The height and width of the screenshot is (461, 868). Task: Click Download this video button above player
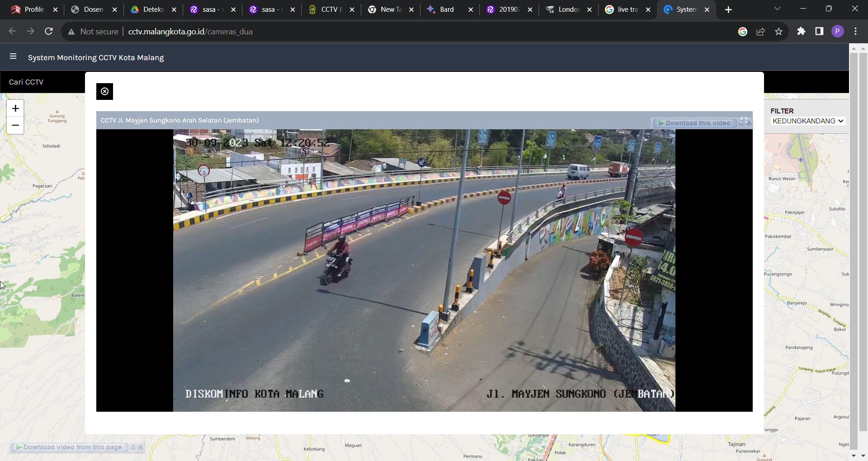pyautogui.click(x=694, y=123)
